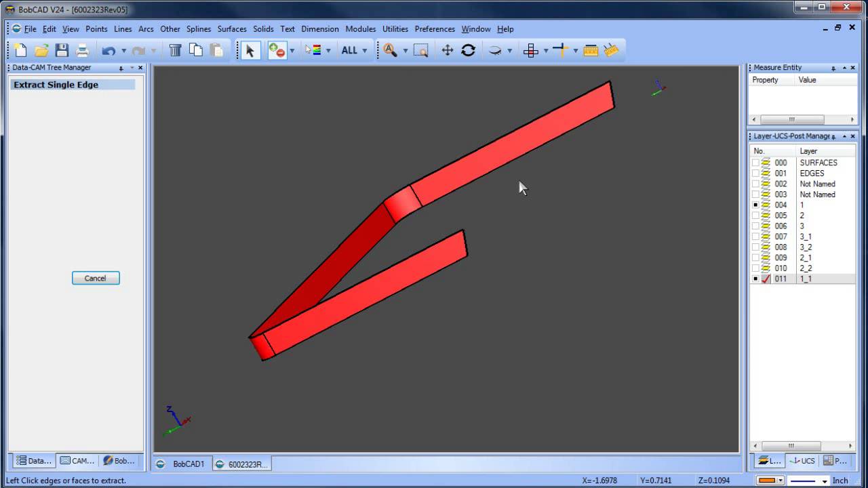Select the pan view tool
Image resolution: width=868 pixels, height=488 pixels.
(x=448, y=50)
